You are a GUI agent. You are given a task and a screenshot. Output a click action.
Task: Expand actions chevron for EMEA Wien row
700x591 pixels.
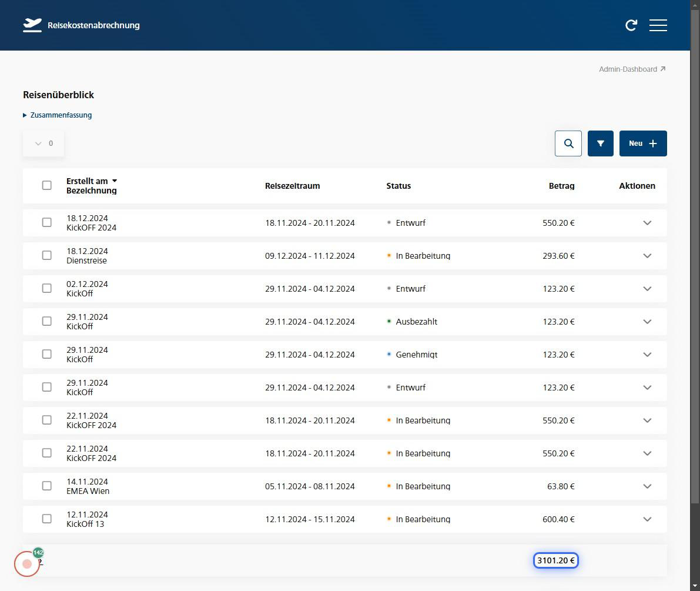647,486
